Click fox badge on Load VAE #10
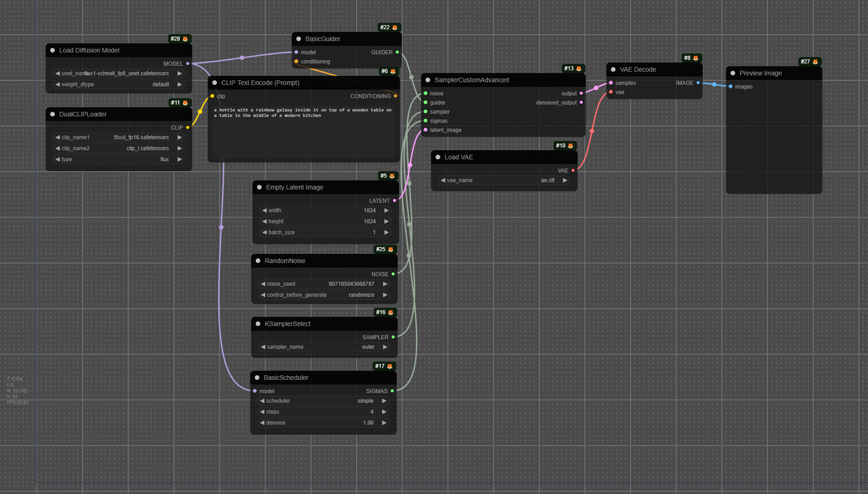The width and height of the screenshot is (868, 494). [x=570, y=146]
